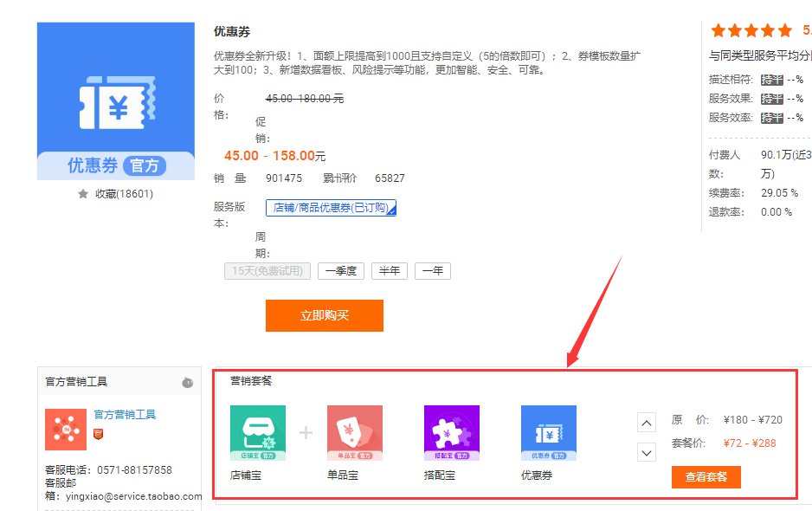
Task: Click the star icon beside 收藏
Action: pyautogui.click(x=83, y=194)
